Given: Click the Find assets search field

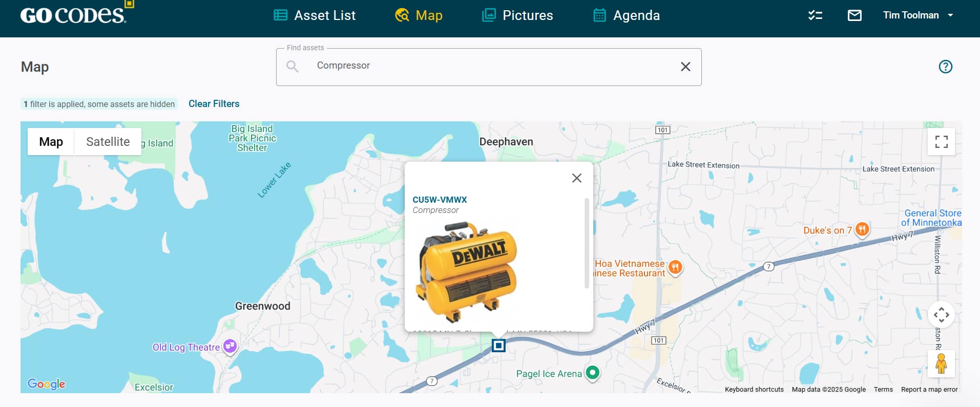Looking at the screenshot, I should coord(487,66).
